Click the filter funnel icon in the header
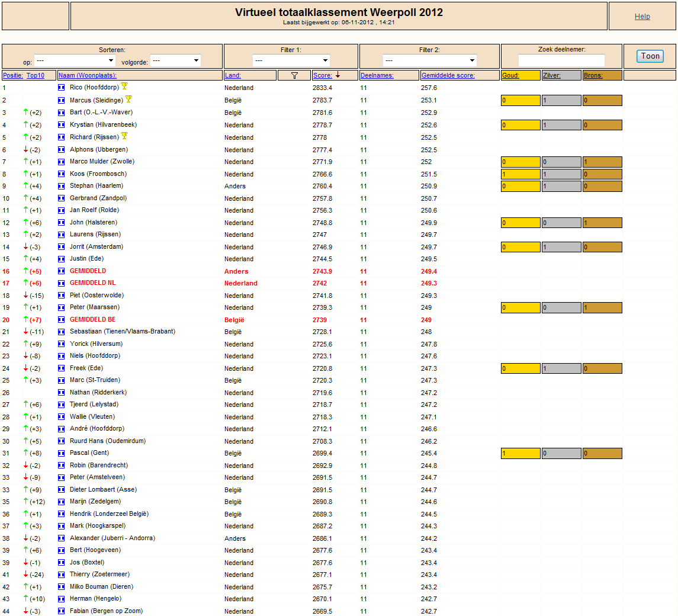 coord(294,75)
